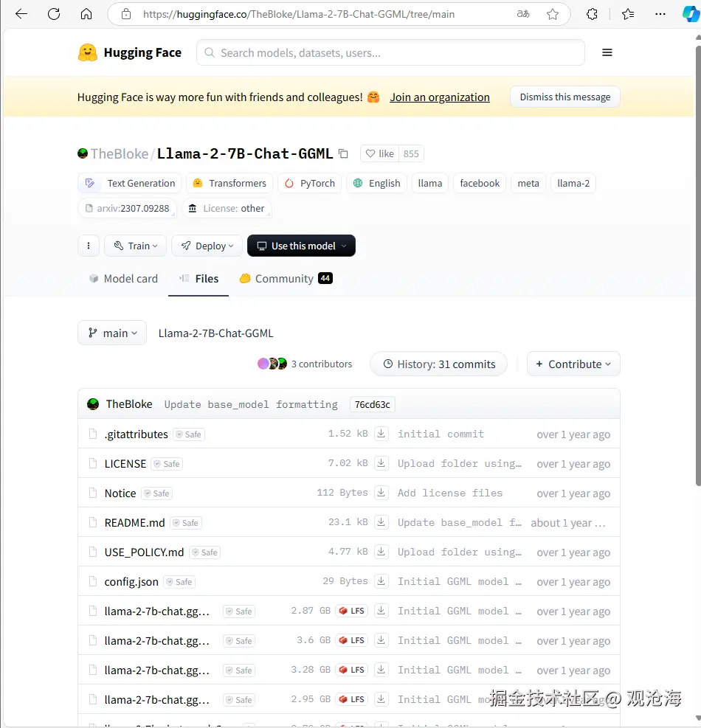This screenshot has height=728, width=701.
Task: Filter by Transformers tag
Action: coord(229,184)
